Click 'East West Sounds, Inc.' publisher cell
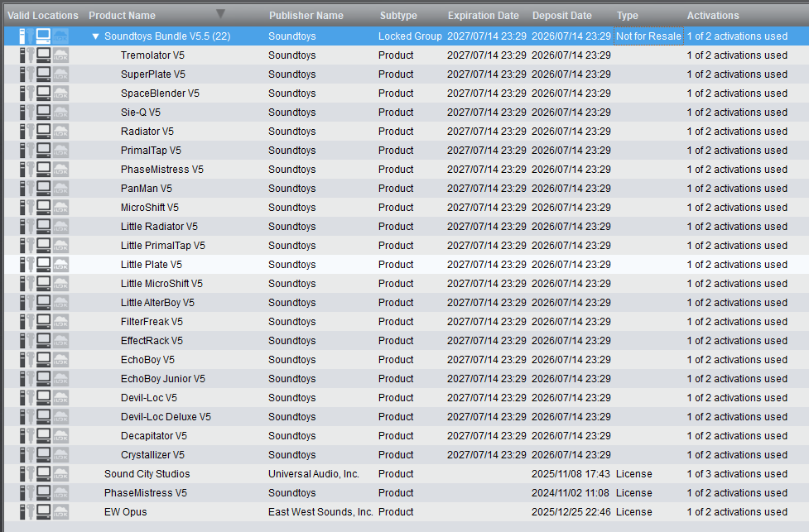The height and width of the screenshot is (532, 809). [x=320, y=512]
